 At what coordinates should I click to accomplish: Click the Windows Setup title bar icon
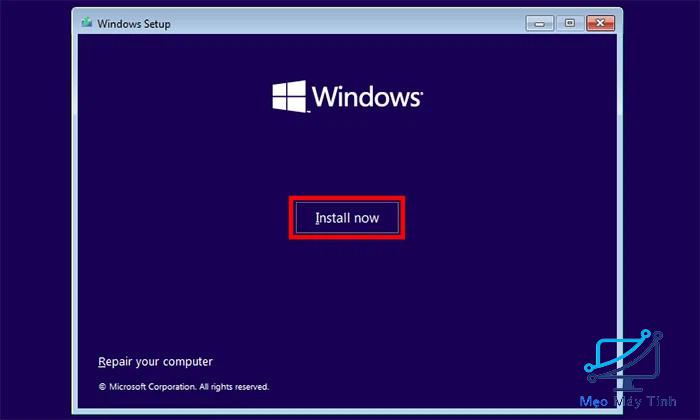(87, 22)
